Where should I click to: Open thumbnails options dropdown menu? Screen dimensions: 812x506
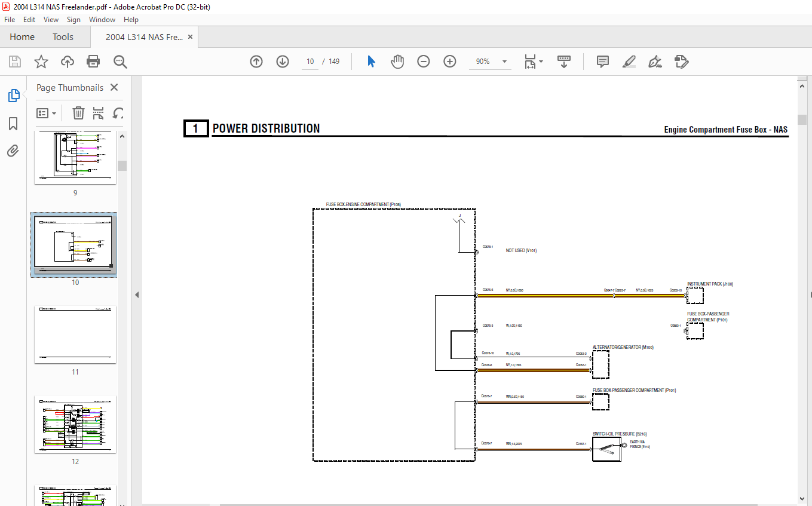(47, 113)
